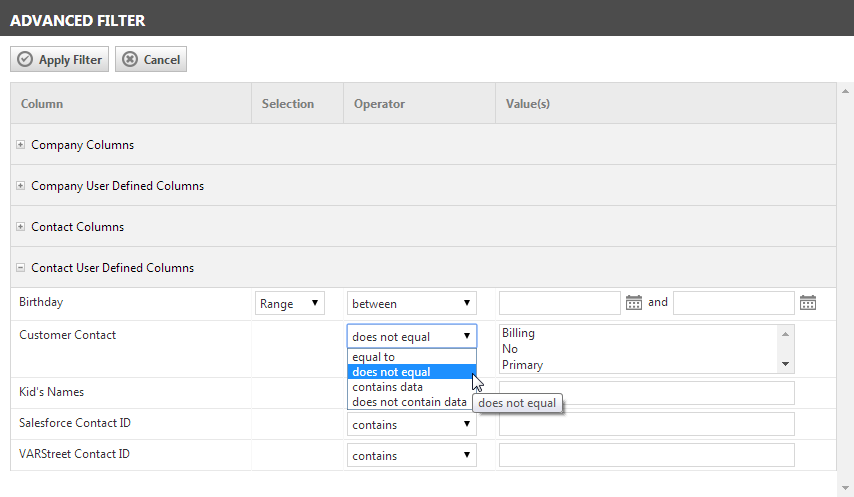Click the Customer Contact row label
The height and width of the screenshot is (497, 854).
pyautogui.click(x=68, y=335)
